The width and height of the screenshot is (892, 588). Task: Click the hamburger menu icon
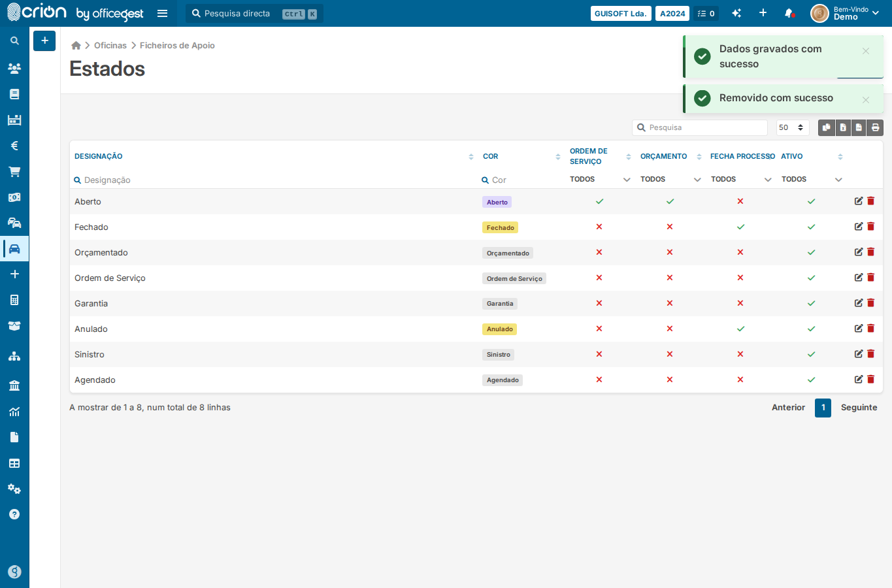pyautogui.click(x=163, y=13)
